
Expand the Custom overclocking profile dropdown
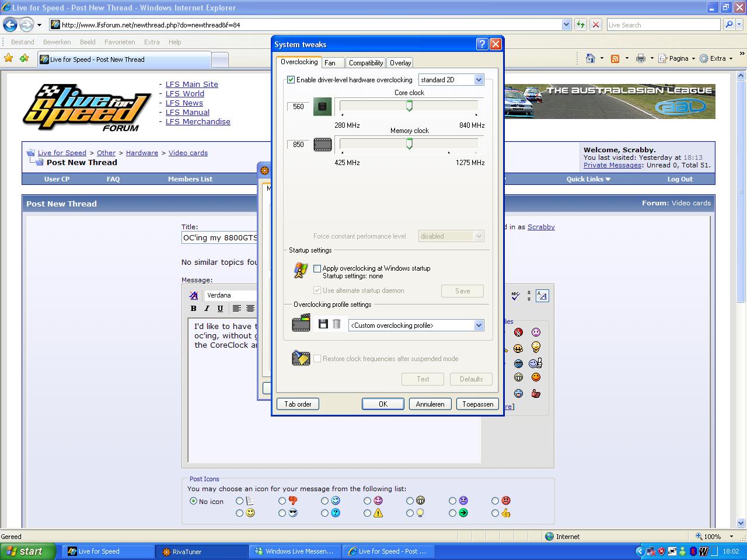coord(479,325)
